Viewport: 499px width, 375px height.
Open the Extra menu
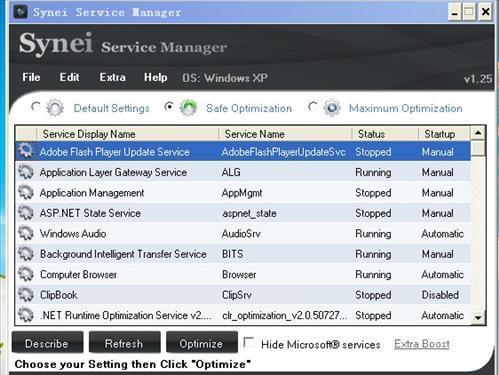(113, 77)
